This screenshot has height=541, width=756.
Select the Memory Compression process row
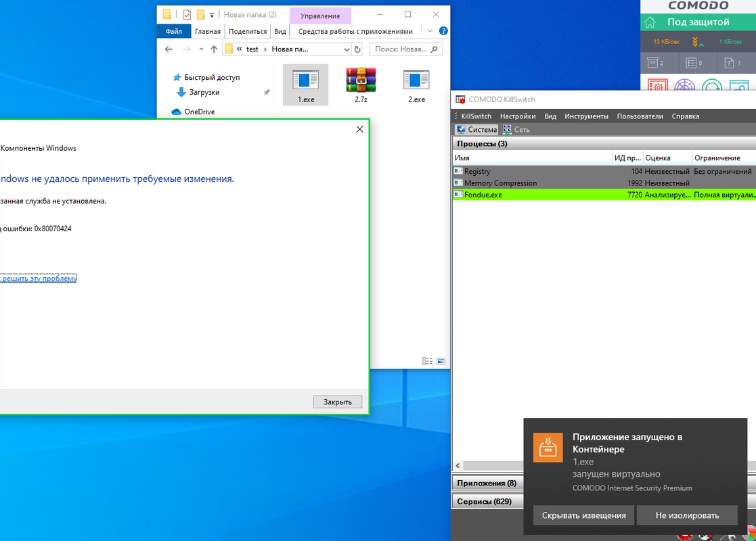coord(604,183)
